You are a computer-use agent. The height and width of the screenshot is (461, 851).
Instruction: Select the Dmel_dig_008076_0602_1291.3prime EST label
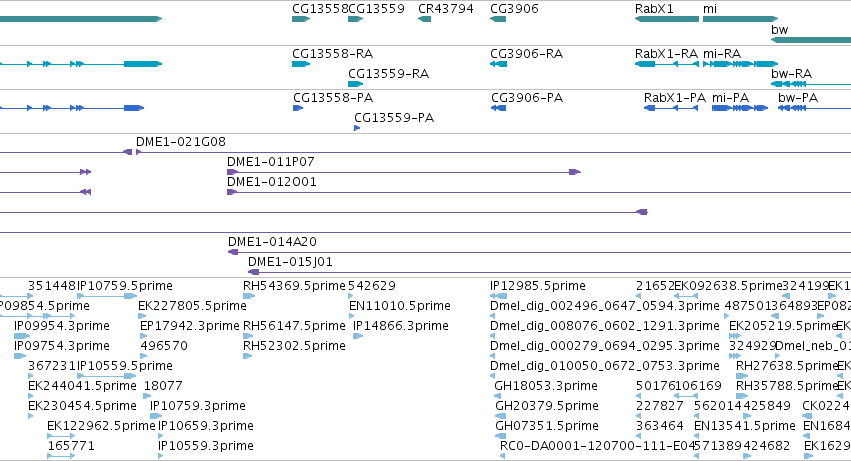[605, 326]
